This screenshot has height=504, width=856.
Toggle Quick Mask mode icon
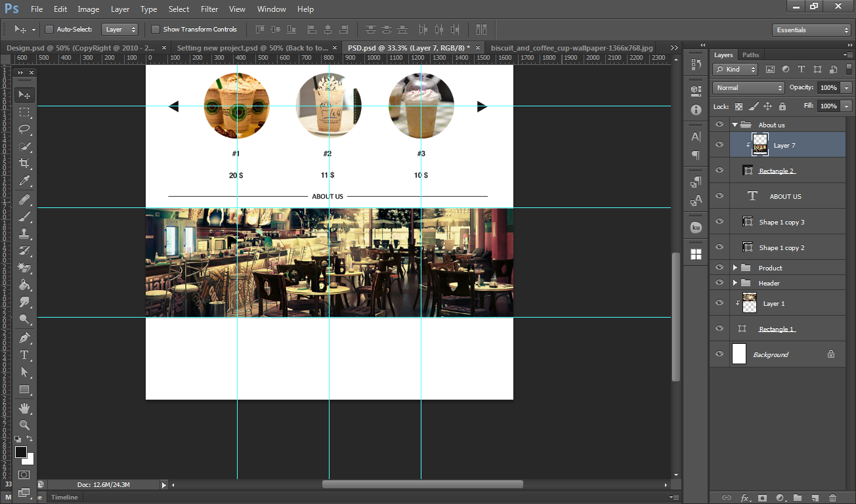point(24,474)
